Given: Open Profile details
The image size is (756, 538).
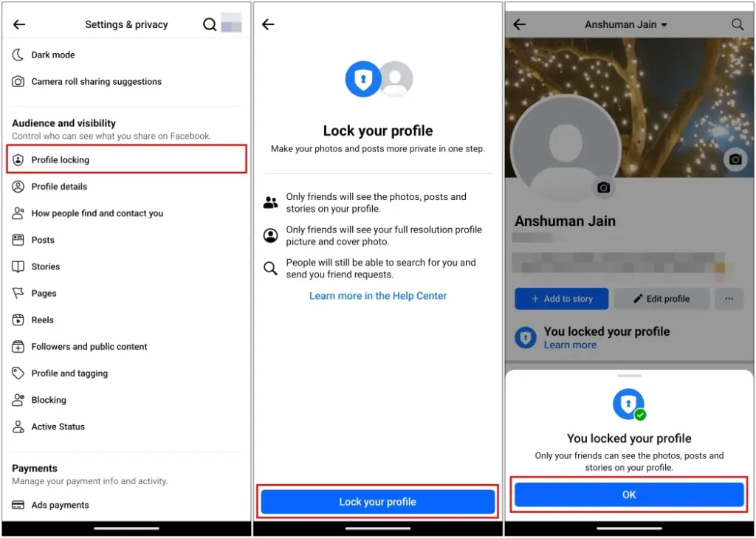Looking at the screenshot, I should click(126, 187).
